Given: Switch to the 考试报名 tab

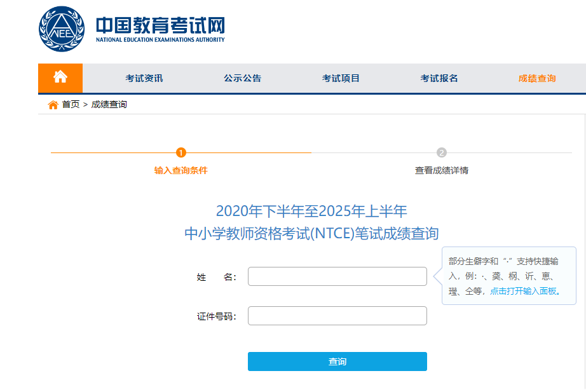Looking at the screenshot, I should [x=438, y=78].
